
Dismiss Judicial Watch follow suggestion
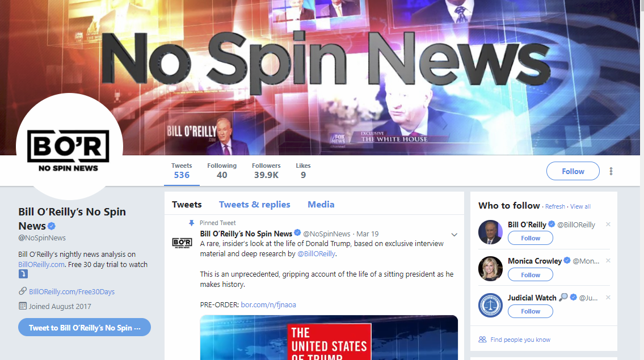[x=608, y=297]
